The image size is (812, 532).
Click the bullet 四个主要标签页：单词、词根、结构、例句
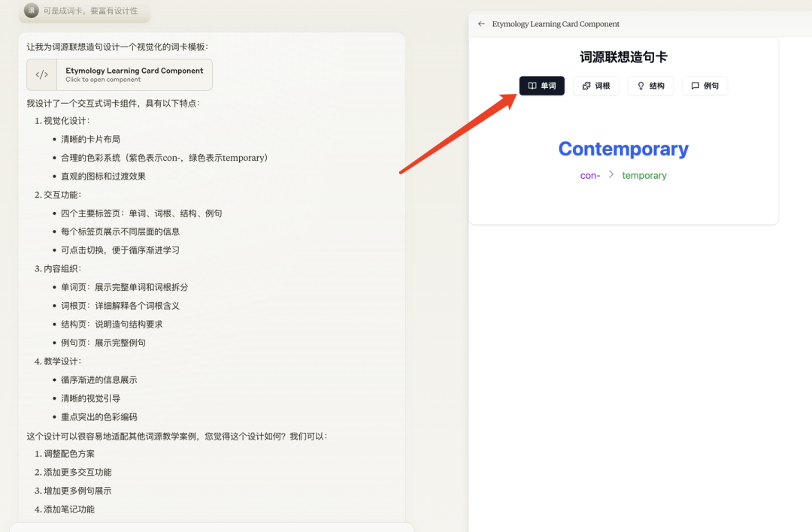[x=141, y=213]
